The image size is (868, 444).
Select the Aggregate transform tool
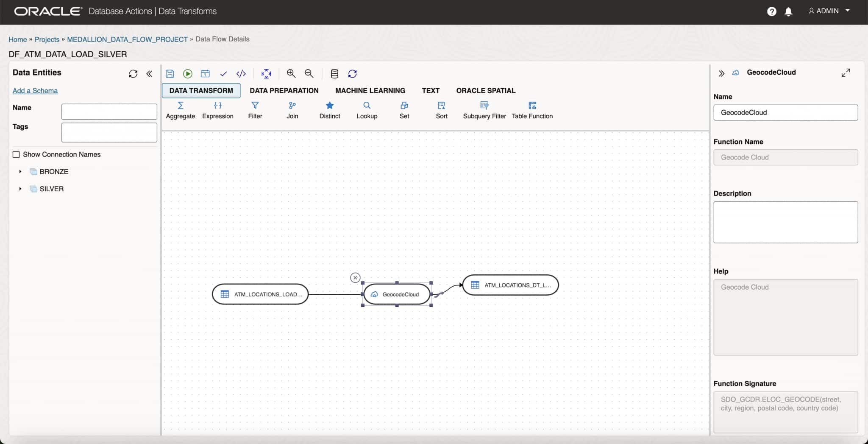point(180,109)
